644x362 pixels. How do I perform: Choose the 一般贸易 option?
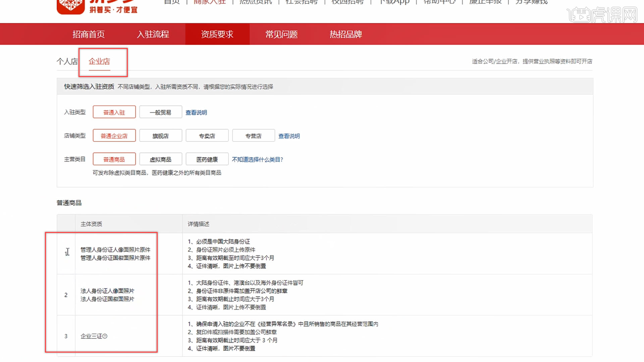point(161,112)
